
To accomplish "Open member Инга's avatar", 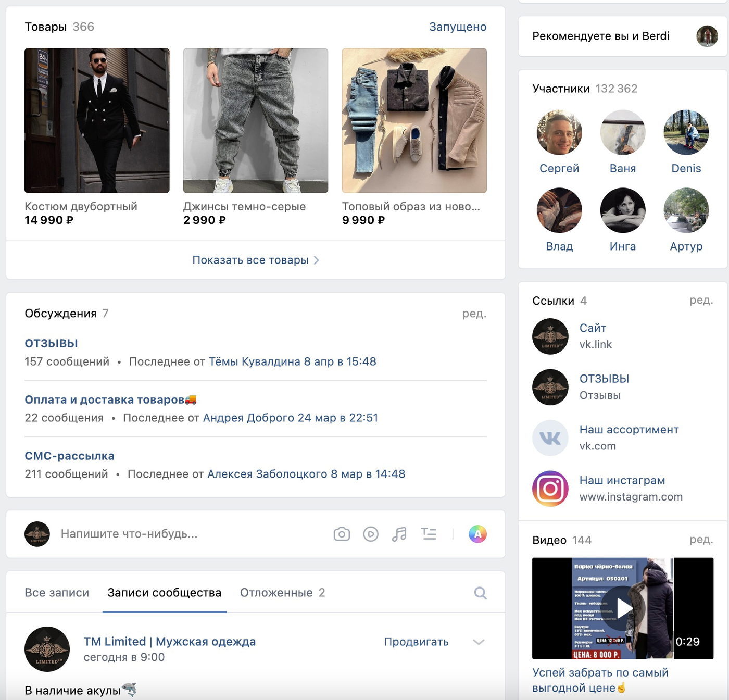I will (x=623, y=210).
